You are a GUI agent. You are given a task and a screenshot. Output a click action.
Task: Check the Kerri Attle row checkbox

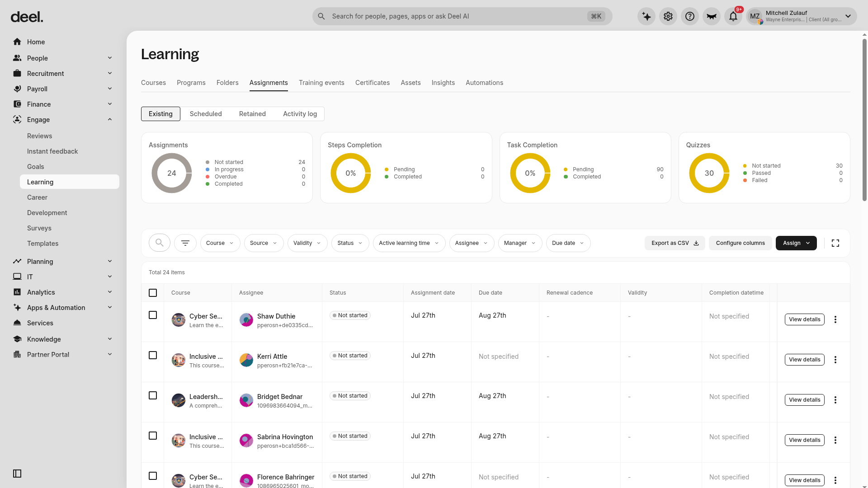(153, 355)
